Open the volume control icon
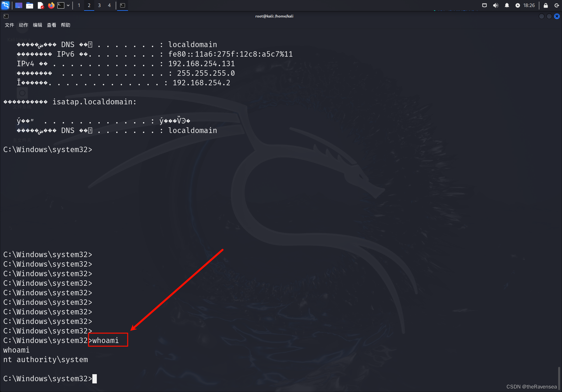 point(495,5)
